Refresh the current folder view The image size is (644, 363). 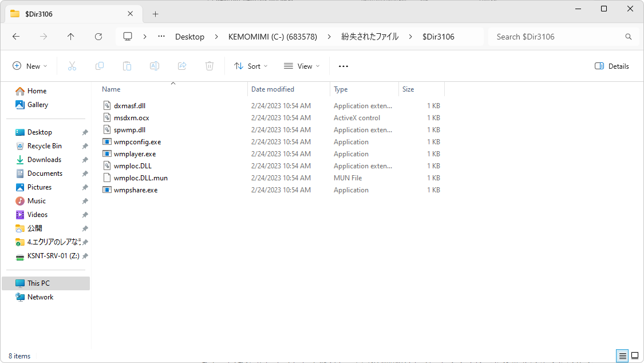(98, 37)
